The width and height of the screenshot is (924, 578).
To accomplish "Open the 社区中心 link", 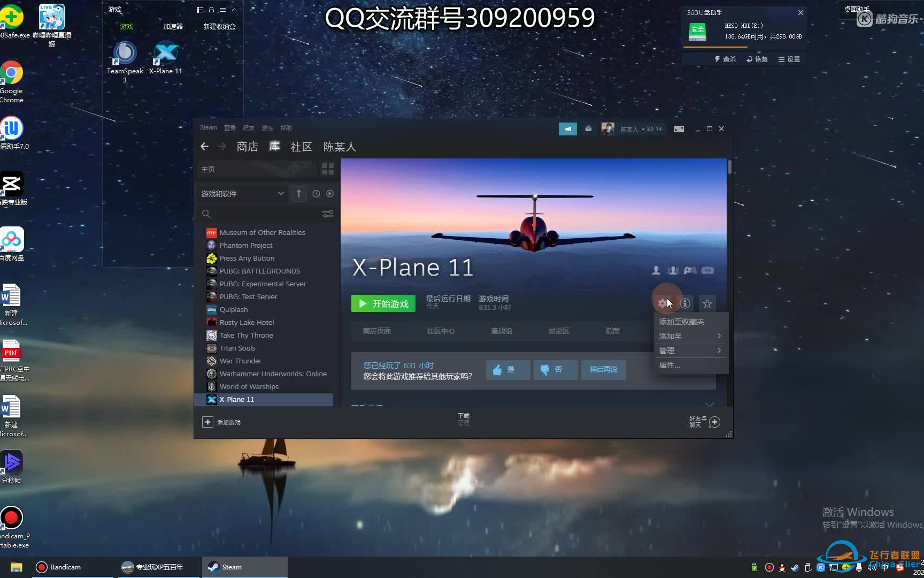I will (x=441, y=331).
